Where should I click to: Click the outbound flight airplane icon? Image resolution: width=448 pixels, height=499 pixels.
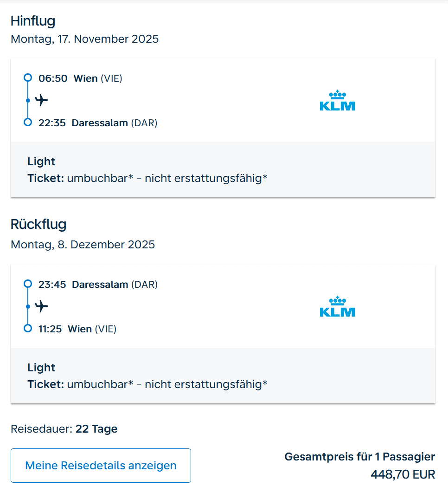pyautogui.click(x=42, y=100)
